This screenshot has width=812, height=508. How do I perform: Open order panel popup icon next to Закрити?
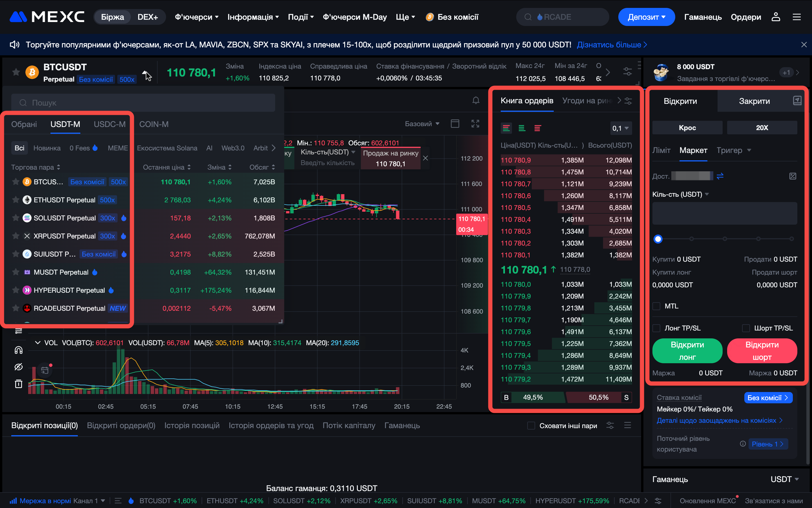coord(797,100)
